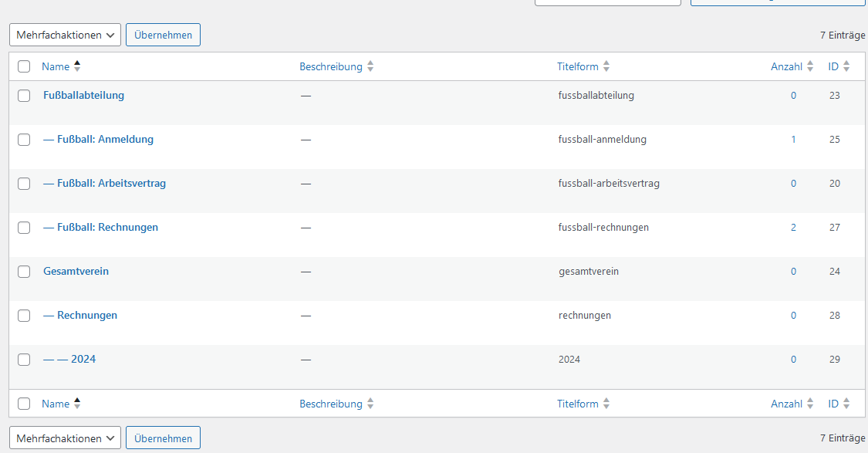Tick checkbox for Fußball: Rechnungen row

click(x=24, y=228)
